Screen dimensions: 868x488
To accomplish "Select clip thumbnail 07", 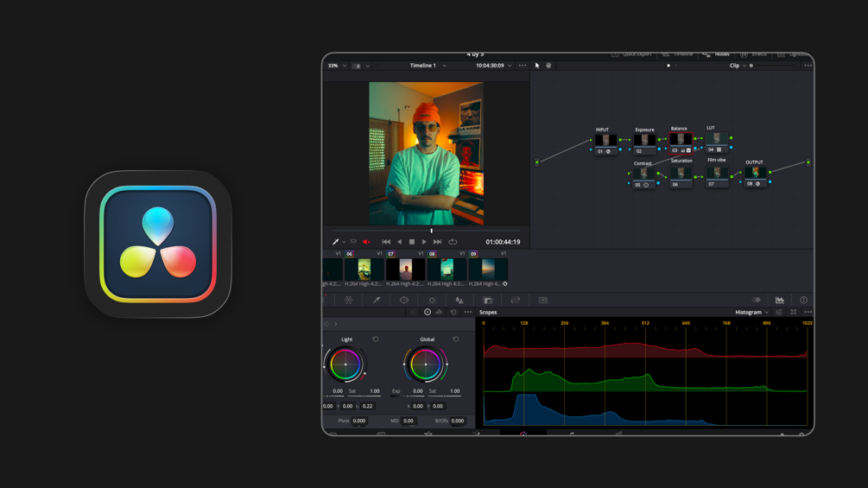I will 406,269.
